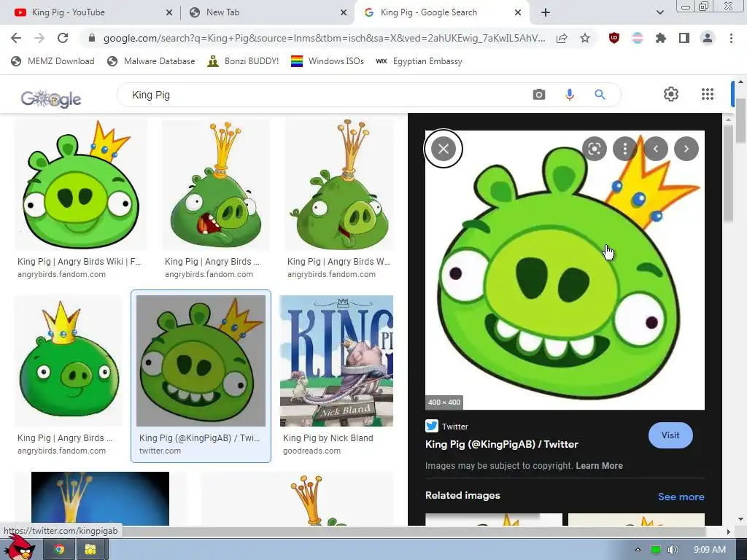The image size is (747, 560).
Task: Open the Chrome three-dot menu
Action: (x=731, y=38)
